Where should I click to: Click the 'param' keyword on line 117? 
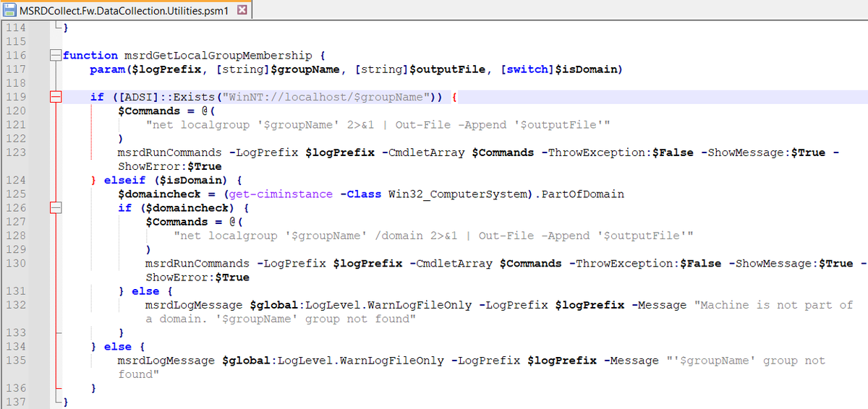coord(108,69)
